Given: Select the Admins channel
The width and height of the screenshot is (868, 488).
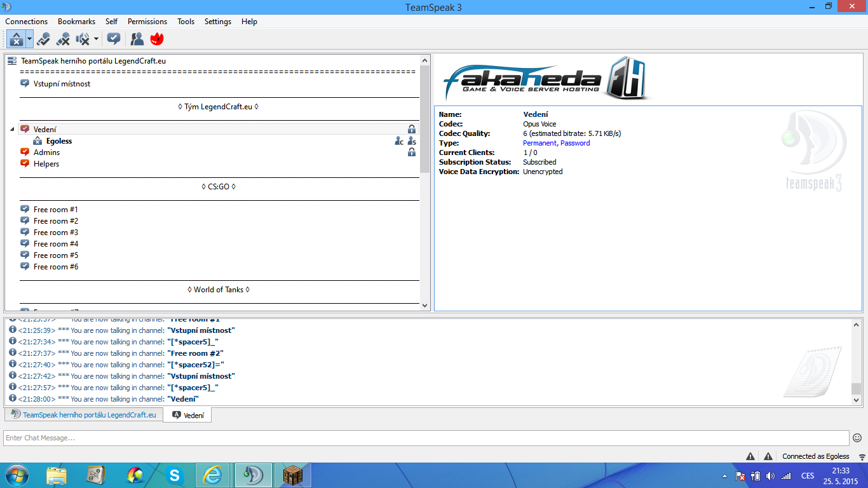Looking at the screenshot, I should 46,152.
